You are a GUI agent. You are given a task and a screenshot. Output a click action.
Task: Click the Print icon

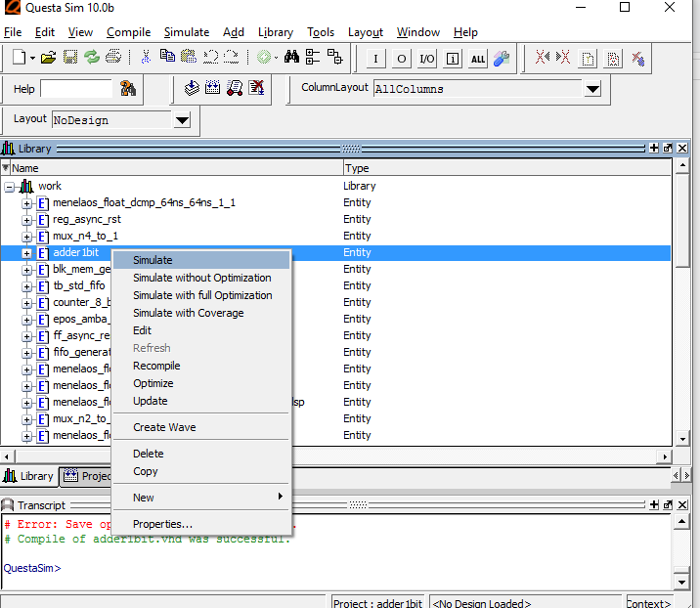point(113,57)
